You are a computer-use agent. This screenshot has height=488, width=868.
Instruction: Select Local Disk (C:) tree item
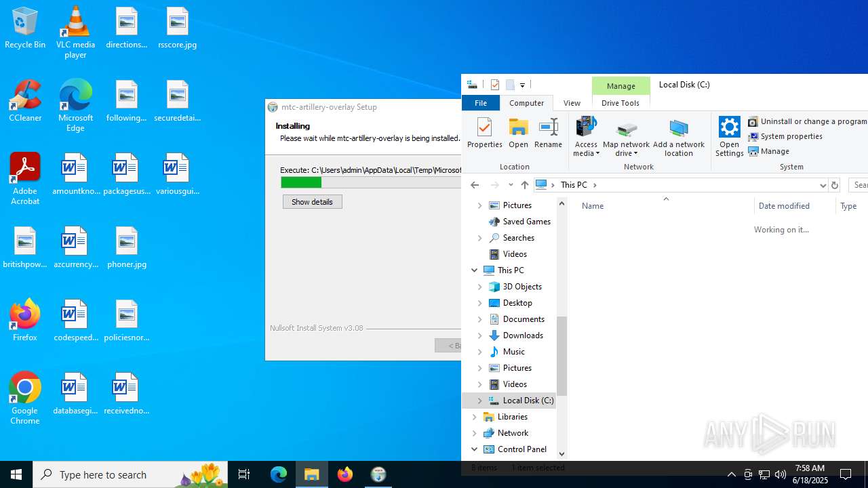pyautogui.click(x=521, y=401)
